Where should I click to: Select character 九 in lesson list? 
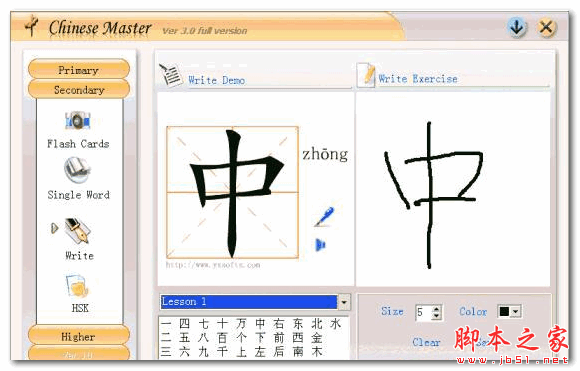click(203, 351)
